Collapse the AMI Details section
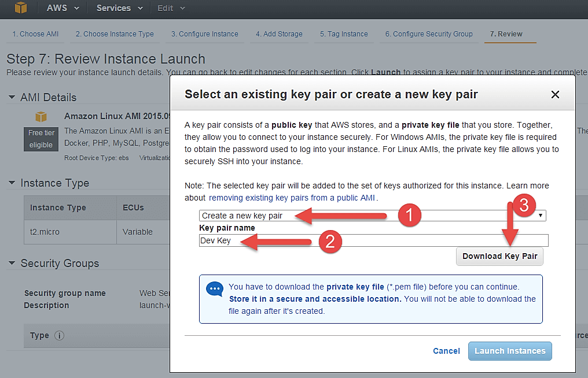 coord(12,98)
